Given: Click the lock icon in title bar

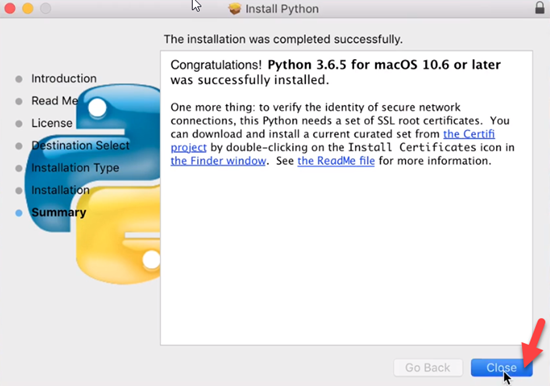Looking at the screenshot, I should tap(540, 8).
